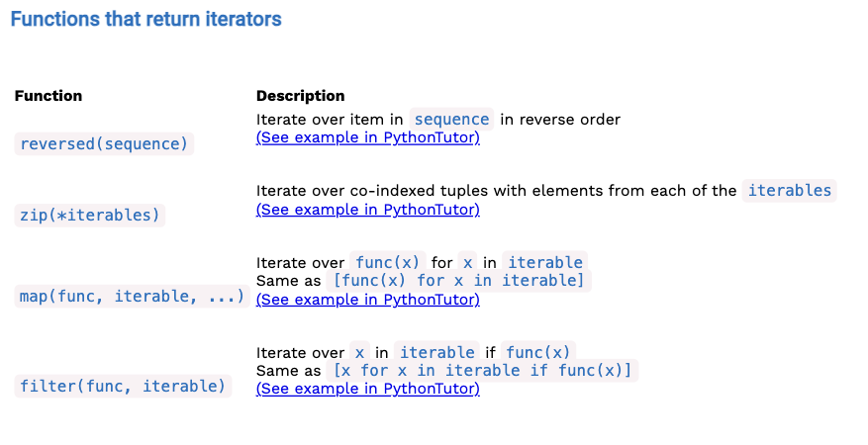Click inline x code in the filter description
This screenshot has width=868, height=445.
pyautogui.click(x=360, y=352)
